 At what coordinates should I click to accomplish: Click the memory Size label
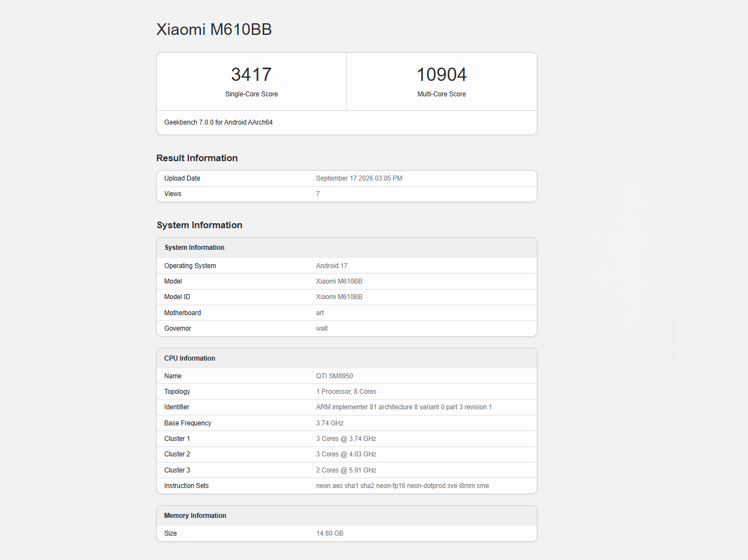pos(171,533)
